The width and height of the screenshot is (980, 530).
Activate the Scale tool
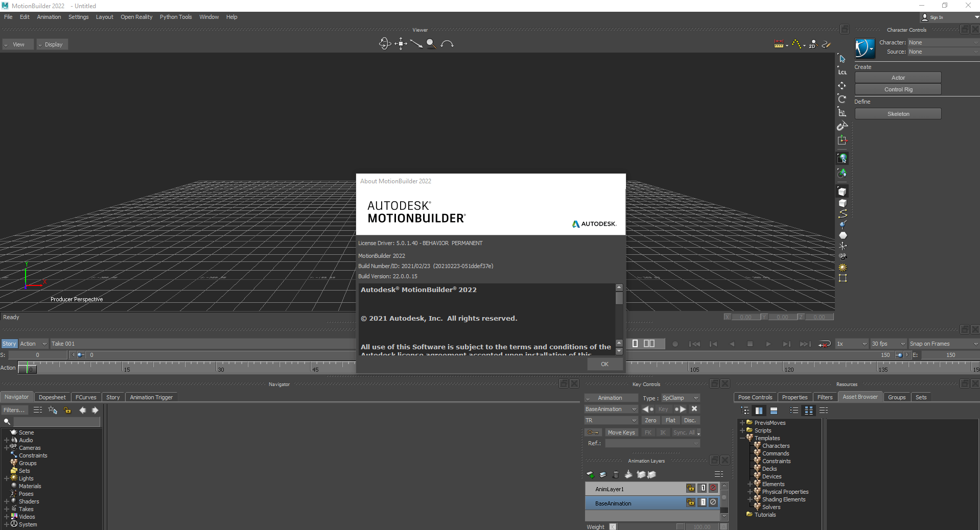point(842,112)
